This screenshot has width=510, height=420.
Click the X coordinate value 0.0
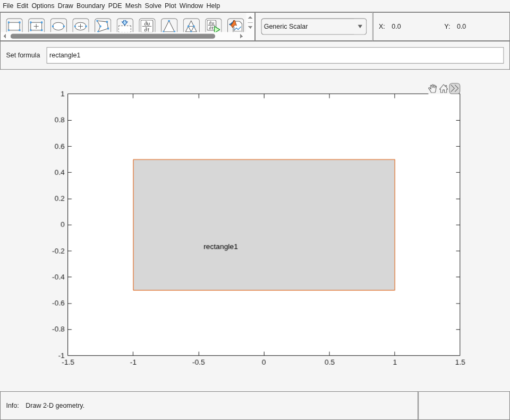point(396,27)
